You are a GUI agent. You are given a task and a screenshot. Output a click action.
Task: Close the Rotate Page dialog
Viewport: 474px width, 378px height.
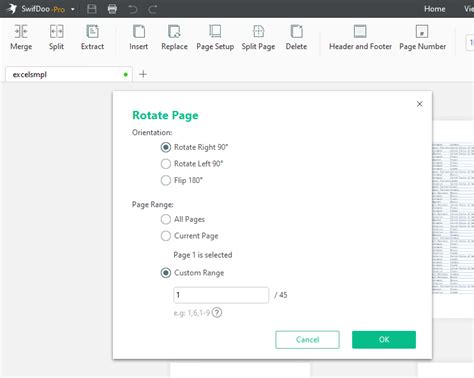pos(420,104)
